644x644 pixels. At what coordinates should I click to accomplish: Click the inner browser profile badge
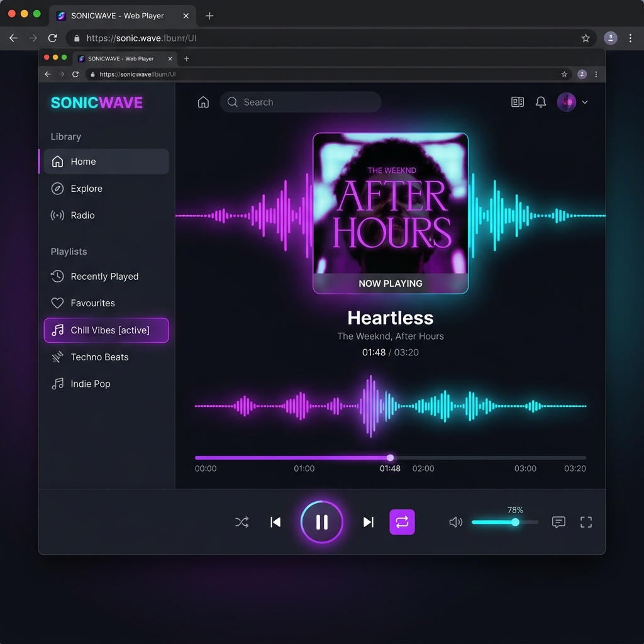click(582, 74)
